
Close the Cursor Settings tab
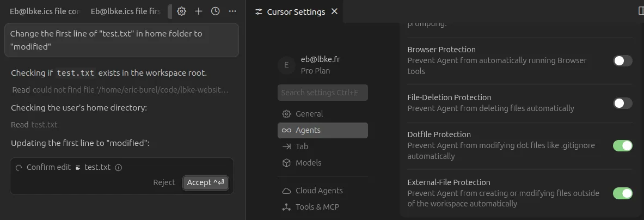334,11
